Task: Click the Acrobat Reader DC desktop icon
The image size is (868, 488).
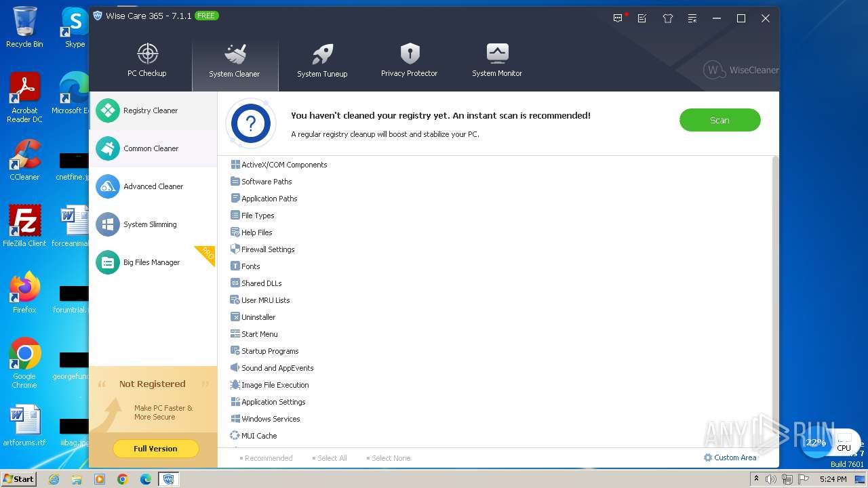Action: [24, 98]
